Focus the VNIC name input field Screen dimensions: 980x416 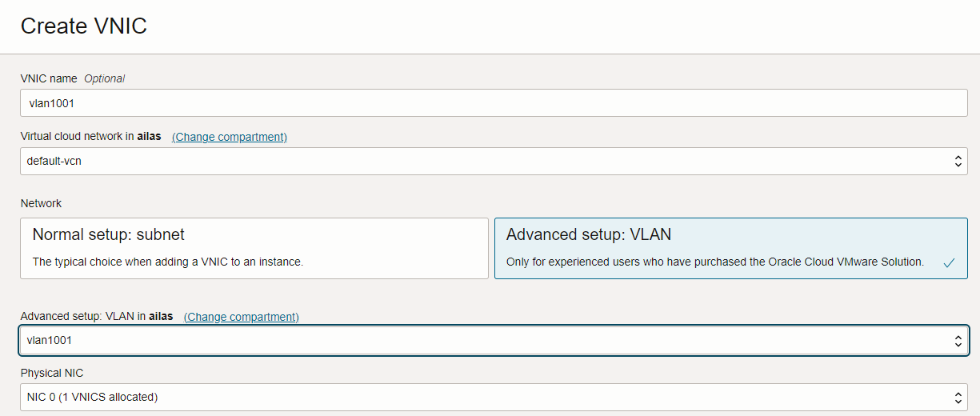tap(494, 102)
